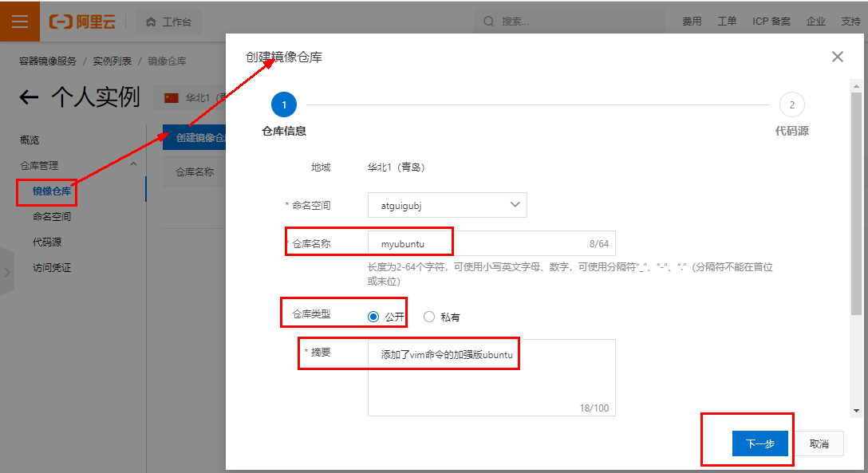Click the search magnifier icon
868x473 pixels.
point(489,22)
